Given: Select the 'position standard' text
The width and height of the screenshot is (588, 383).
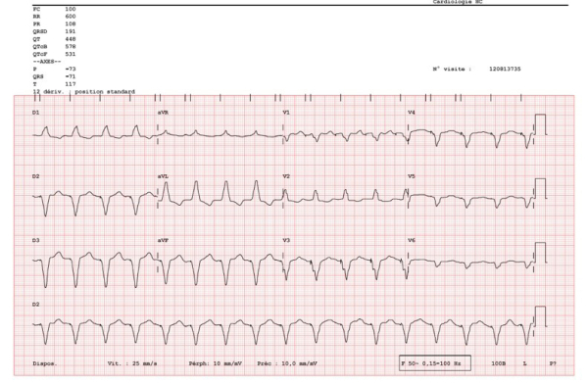Looking at the screenshot, I should point(105,91).
